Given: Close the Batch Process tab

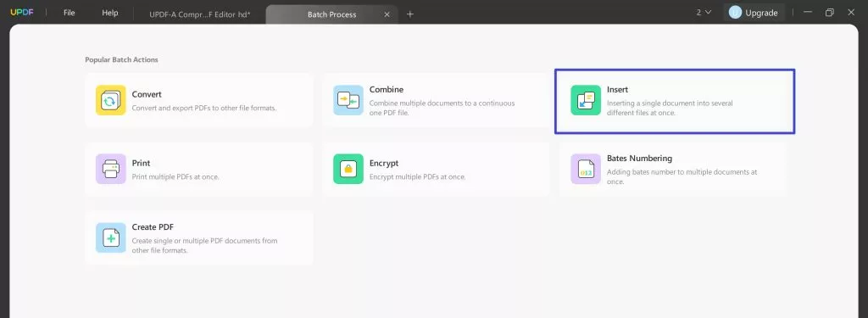Looking at the screenshot, I should pos(387,14).
